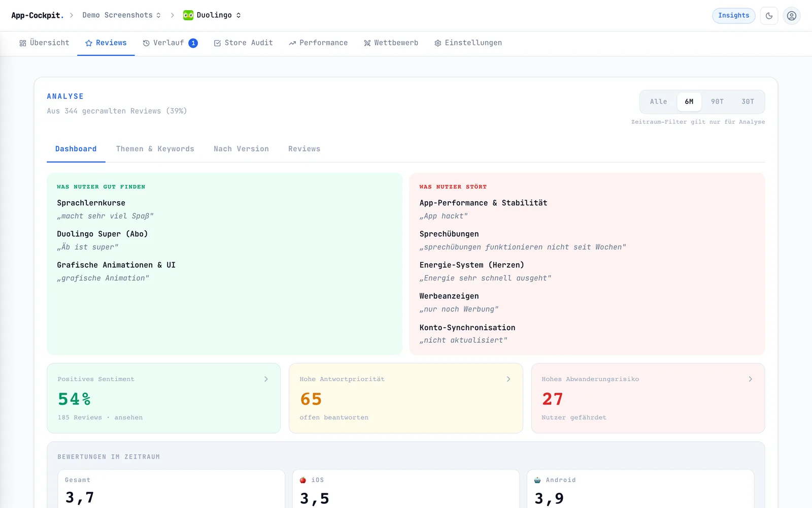The image size is (812, 508).
Task: Click the iOS apple icon
Action: [x=303, y=480]
